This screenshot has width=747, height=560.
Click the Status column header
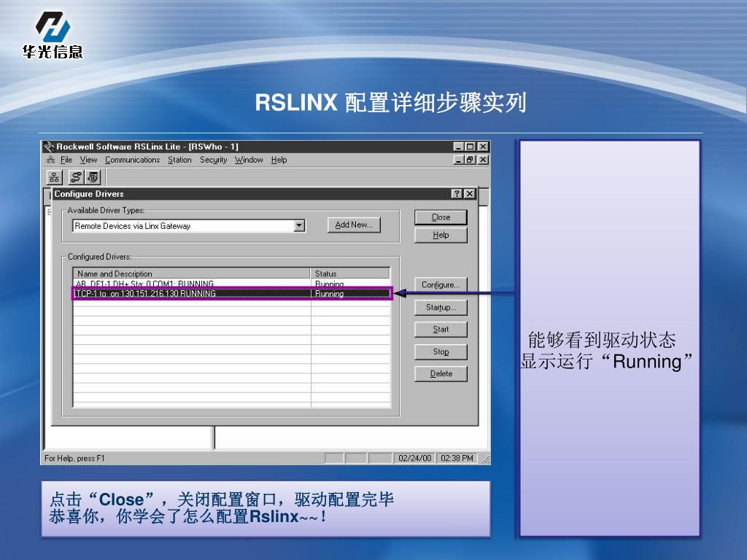tap(350, 273)
